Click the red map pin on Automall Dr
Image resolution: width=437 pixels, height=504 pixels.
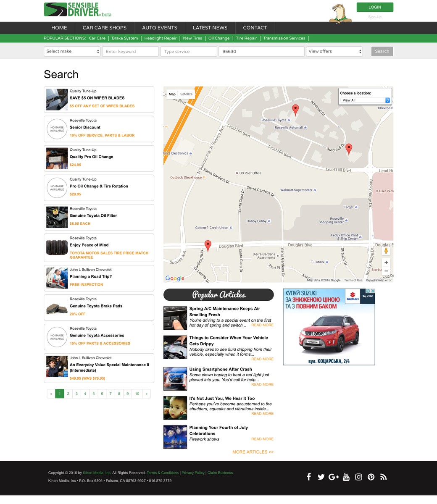click(x=349, y=149)
